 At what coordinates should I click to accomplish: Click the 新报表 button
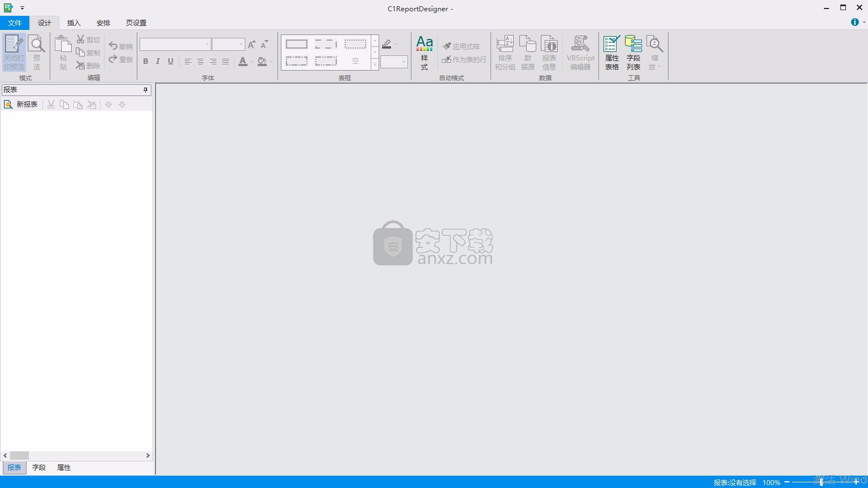click(21, 104)
